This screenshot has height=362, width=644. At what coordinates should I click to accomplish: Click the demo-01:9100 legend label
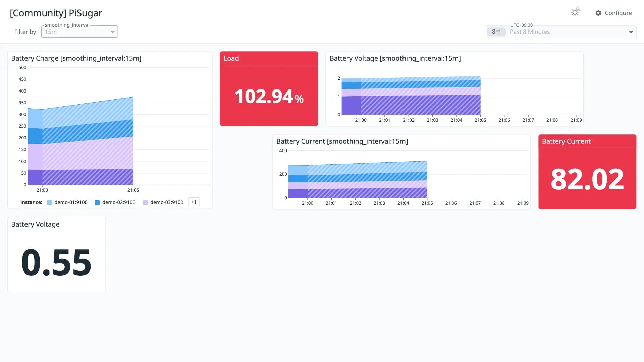(x=71, y=202)
